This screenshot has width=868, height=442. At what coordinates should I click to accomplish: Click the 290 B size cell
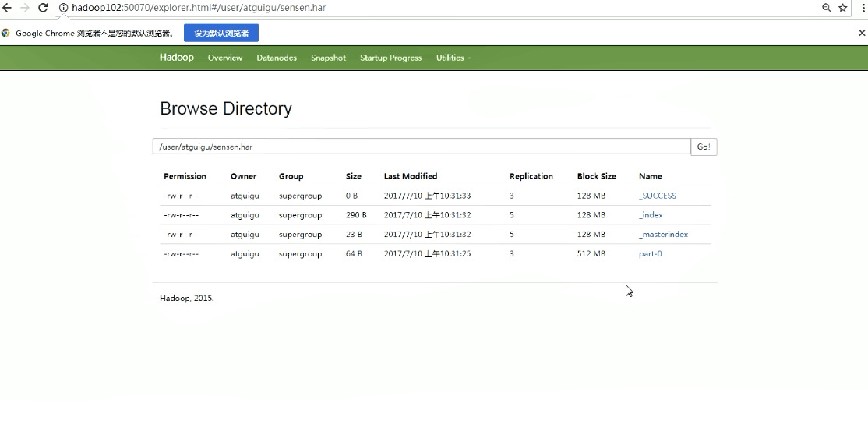pyautogui.click(x=356, y=215)
